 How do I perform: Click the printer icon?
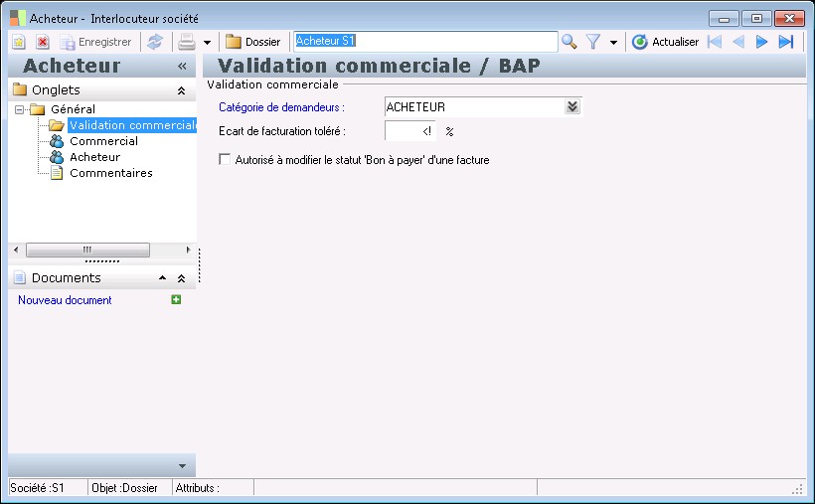tap(187, 42)
